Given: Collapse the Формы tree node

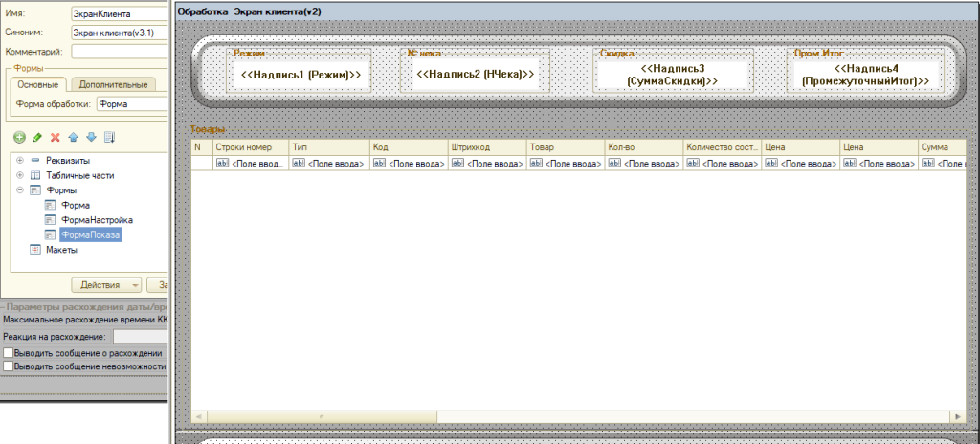Looking at the screenshot, I should (x=19, y=190).
